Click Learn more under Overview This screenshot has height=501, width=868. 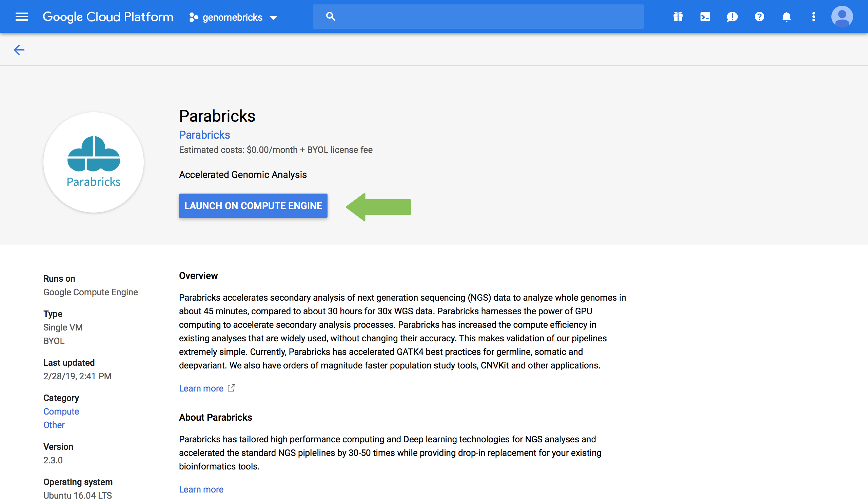(x=201, y=388)
